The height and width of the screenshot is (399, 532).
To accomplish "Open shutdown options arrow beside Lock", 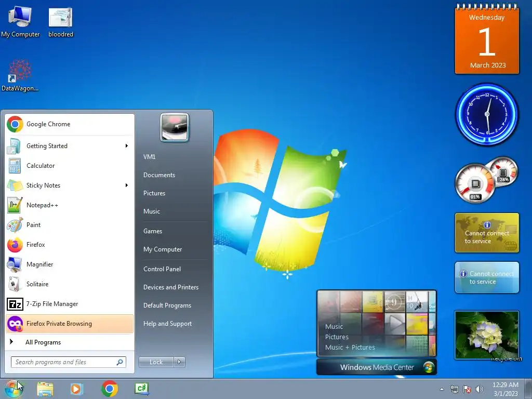I will click(179, 362).
